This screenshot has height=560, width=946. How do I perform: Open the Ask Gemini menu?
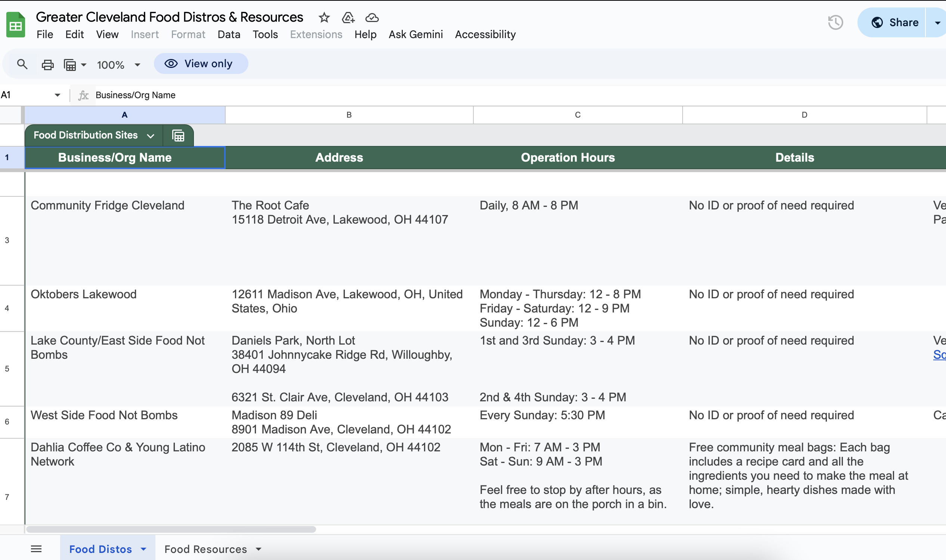[415, 34]
